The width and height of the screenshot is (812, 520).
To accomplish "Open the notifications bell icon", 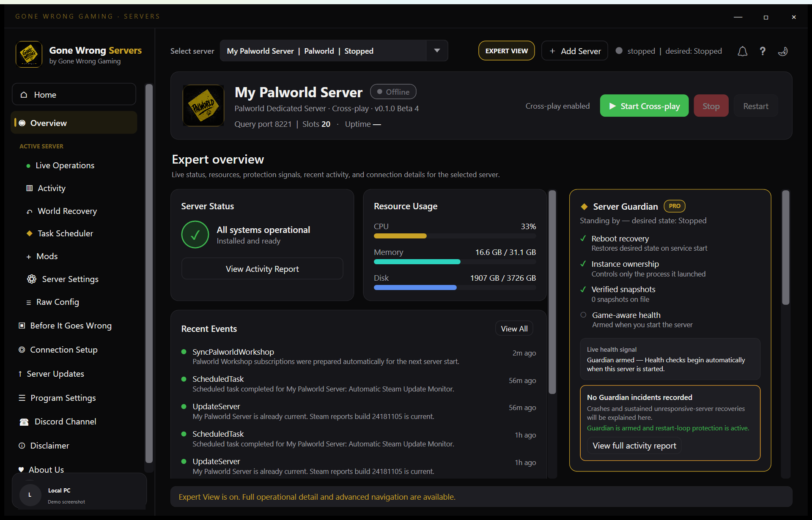I will tap(742, 51).
